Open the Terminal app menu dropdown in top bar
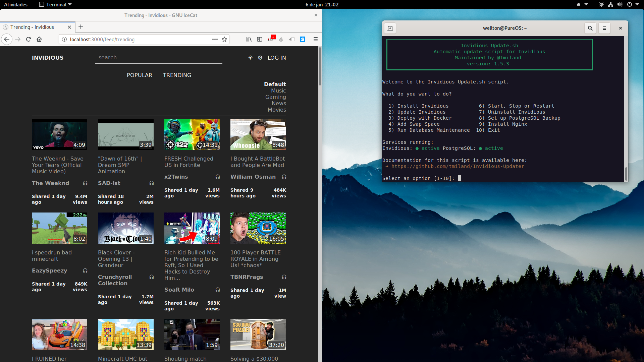Viewport: 644px width, 362px height. 55,4
